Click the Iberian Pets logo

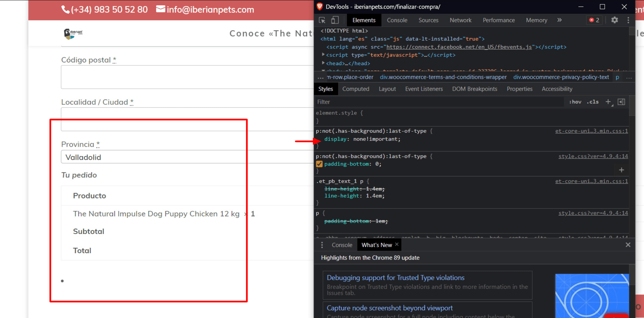(73, 34)
